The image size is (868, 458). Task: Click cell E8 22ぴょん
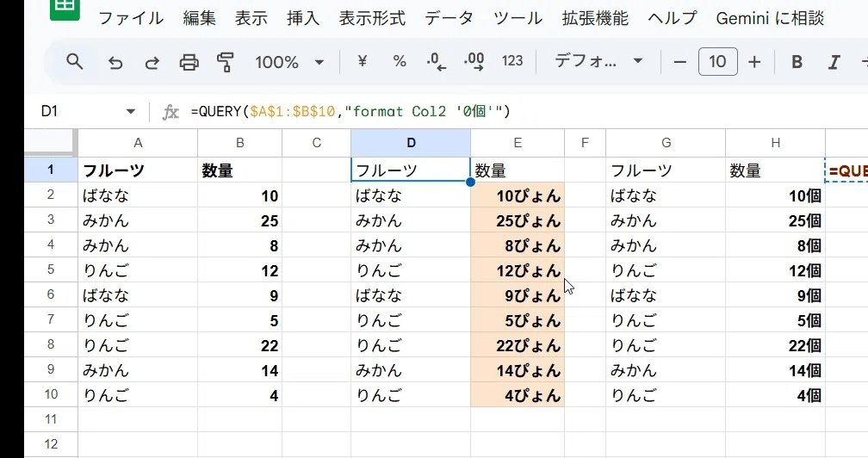(x=518, y=345)
